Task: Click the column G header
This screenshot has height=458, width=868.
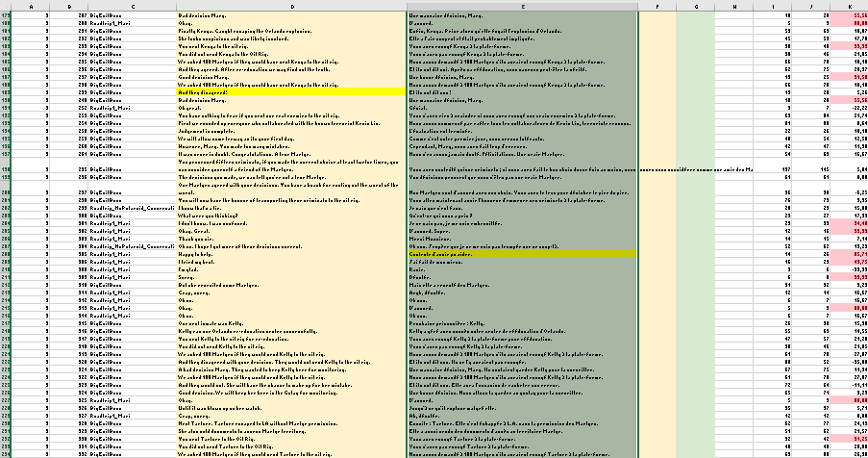Action: point(695,7)
